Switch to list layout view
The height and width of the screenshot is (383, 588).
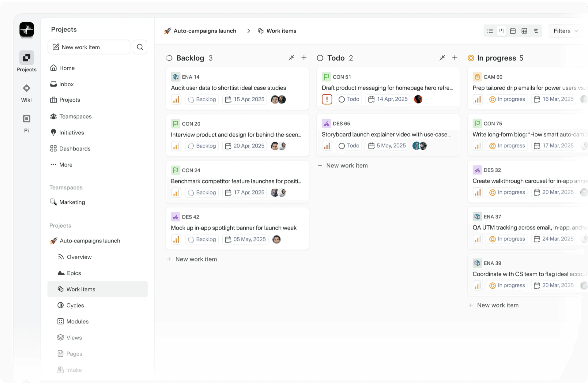pyautogui.click(x=490, y=31)
